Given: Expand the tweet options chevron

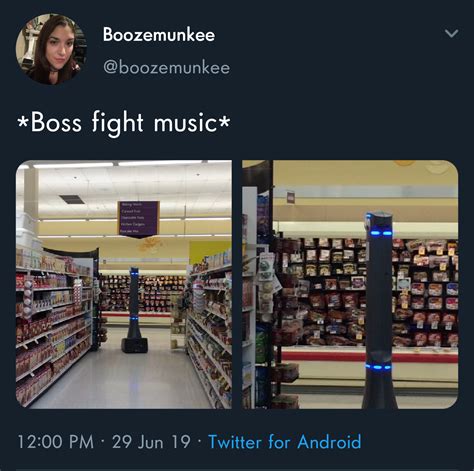Looking at the screenshot, I should coord(451,33).
